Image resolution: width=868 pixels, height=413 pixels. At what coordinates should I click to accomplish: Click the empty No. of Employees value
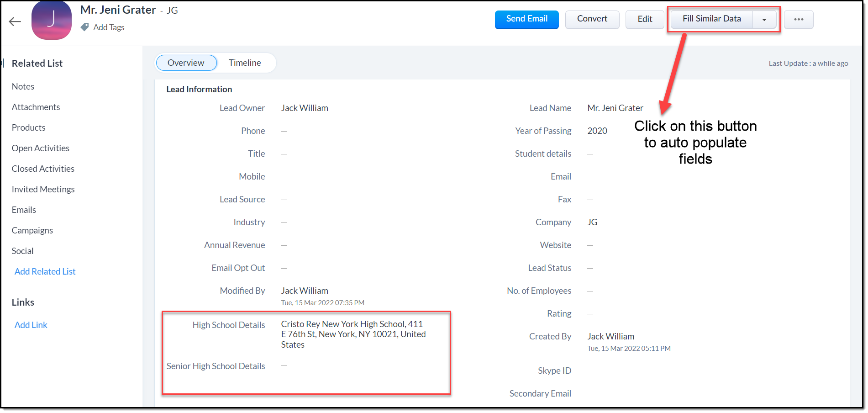[590, 291]
